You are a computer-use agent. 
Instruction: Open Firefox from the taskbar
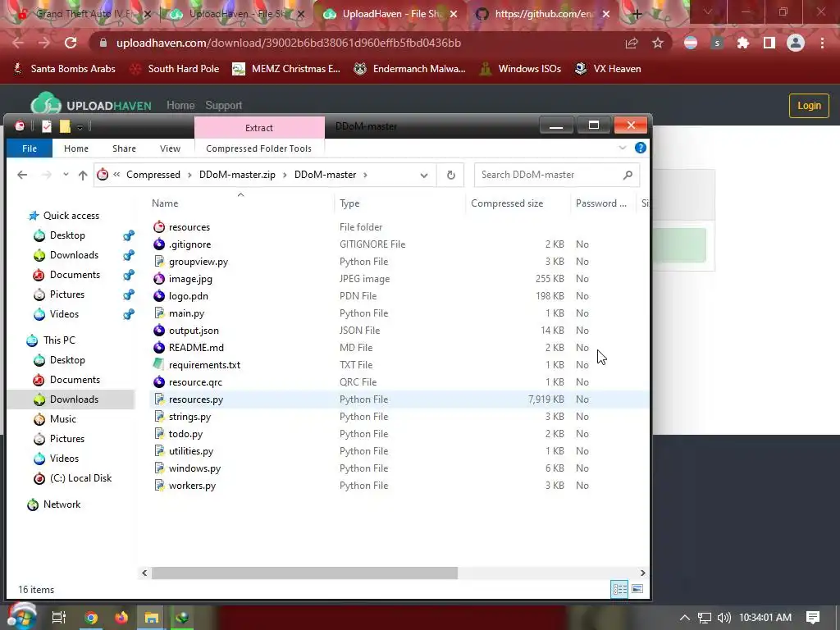point(121,617)
